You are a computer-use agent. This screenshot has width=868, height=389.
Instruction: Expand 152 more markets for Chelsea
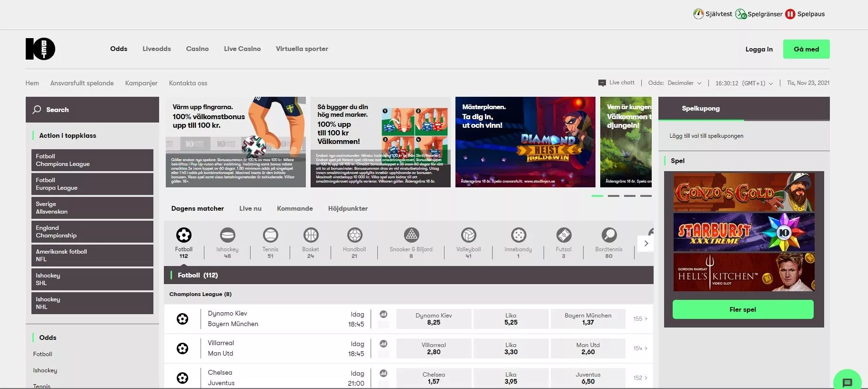click(x=640, y=378)
